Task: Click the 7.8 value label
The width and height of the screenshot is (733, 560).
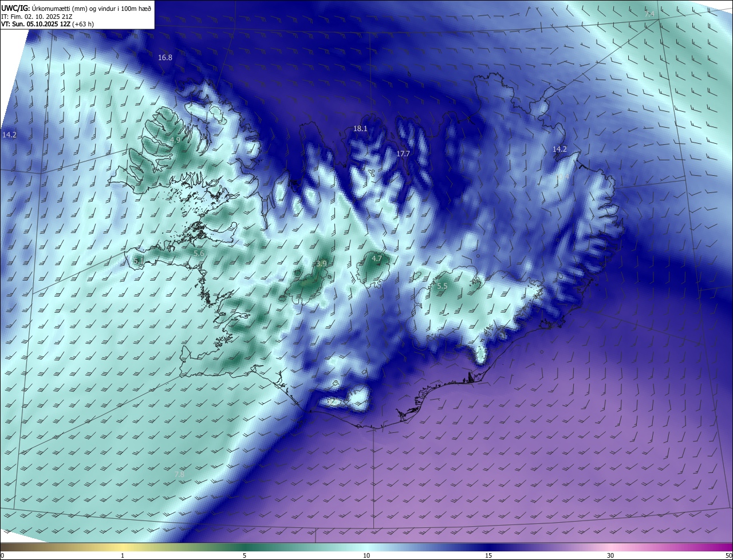Action: [x=179, y=475]
